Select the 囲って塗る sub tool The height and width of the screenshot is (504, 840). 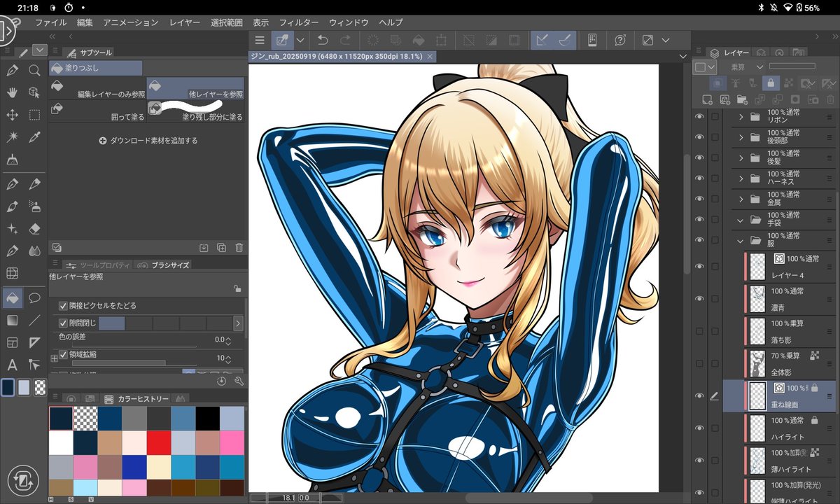click(98, 111)
